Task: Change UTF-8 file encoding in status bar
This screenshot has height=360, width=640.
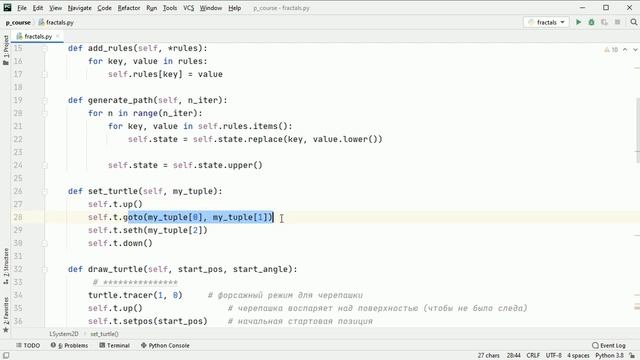Action: (553, 356)
